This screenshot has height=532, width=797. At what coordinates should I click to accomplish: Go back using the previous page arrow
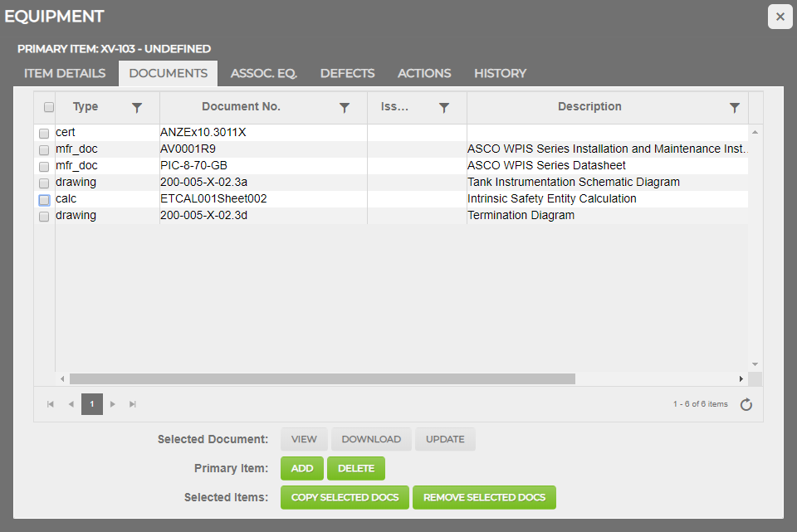[x=71, y=404]
